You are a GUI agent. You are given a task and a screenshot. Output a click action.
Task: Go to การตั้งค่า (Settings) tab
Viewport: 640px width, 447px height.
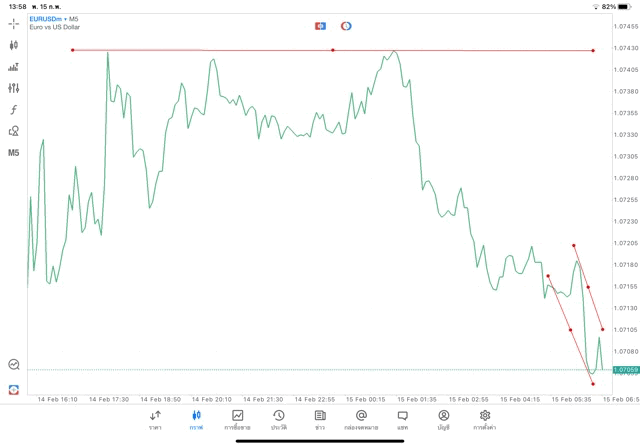[485, 420]
